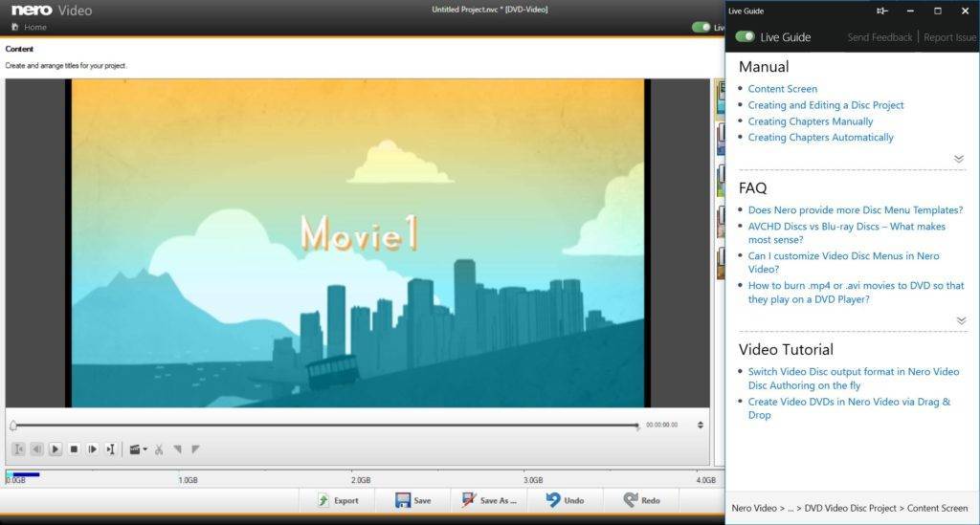
Task: Click the Send Feedback link
Action: 880,37
